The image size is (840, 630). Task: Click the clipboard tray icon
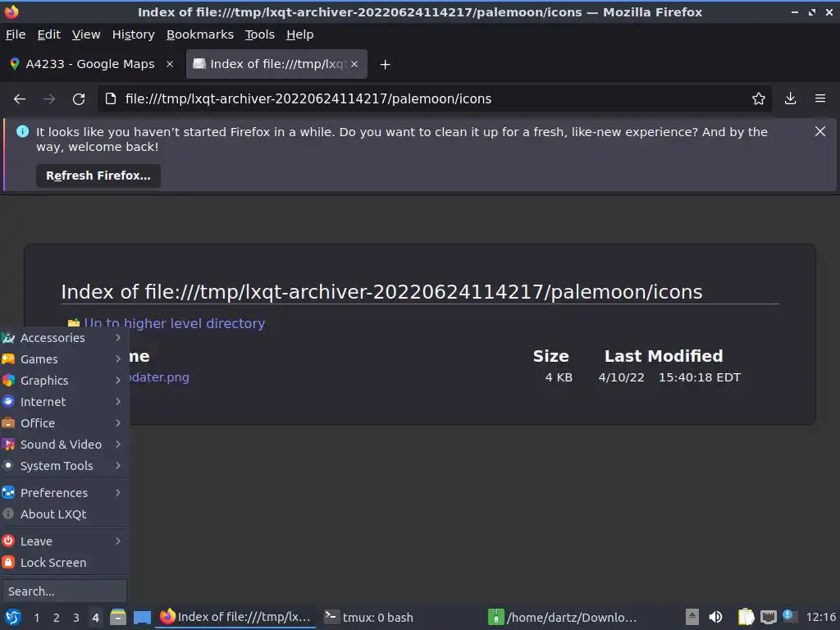[746, 617]
